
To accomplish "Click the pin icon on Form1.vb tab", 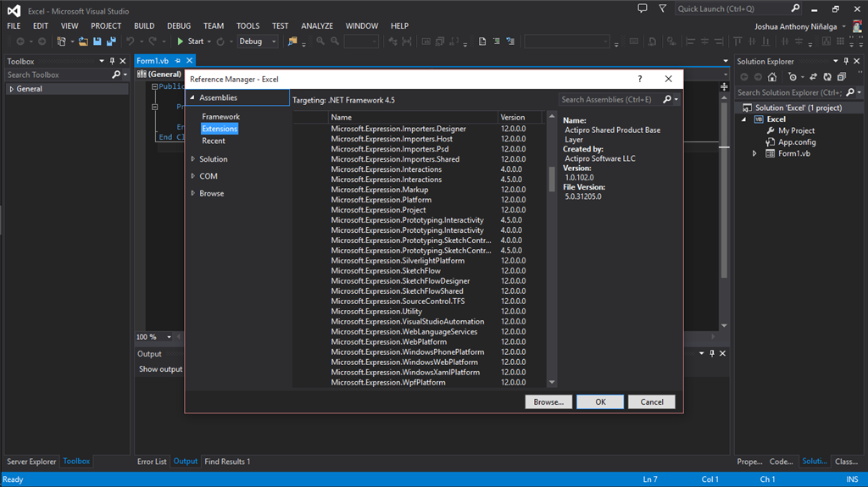I will point(178,60).
